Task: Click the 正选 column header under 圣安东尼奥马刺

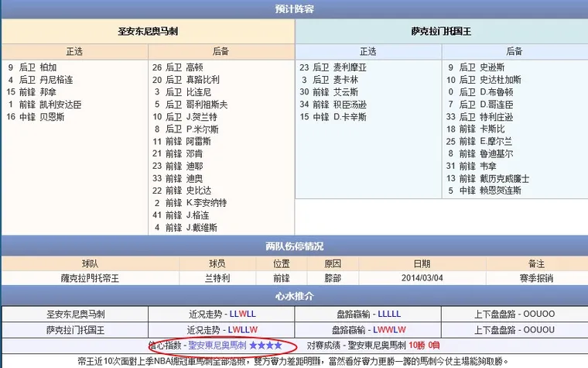Action: pos(74,51)
